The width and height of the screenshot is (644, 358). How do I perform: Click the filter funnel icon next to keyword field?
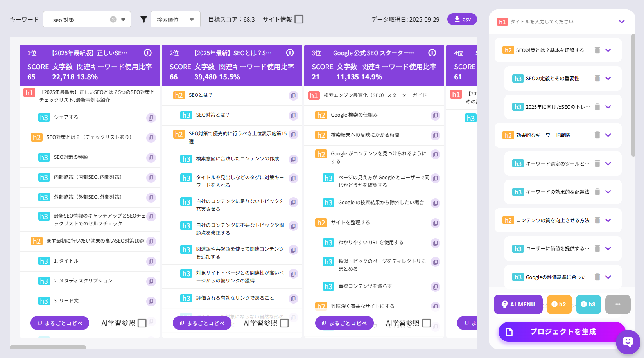pyautogui.click(x=144, y=19)
